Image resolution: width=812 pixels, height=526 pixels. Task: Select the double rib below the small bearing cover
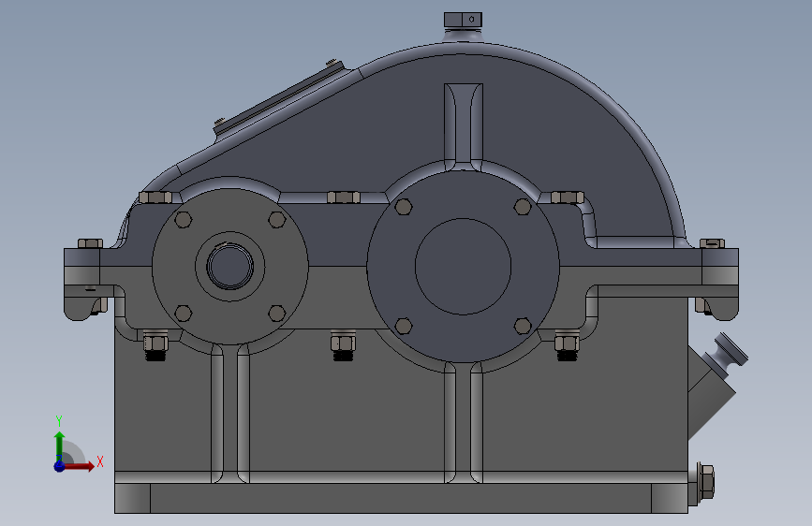tap(230, 415)
